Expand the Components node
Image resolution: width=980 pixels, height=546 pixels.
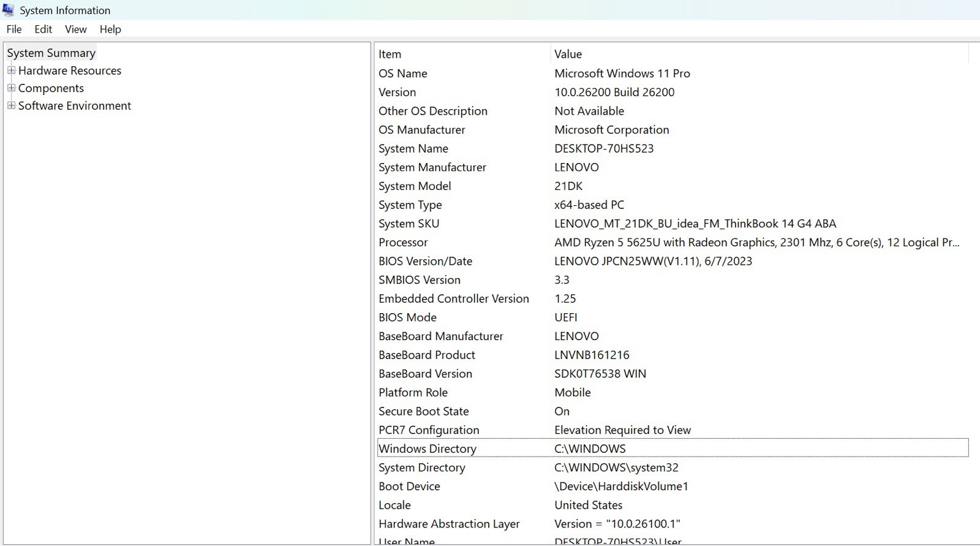tap(11, 88)
